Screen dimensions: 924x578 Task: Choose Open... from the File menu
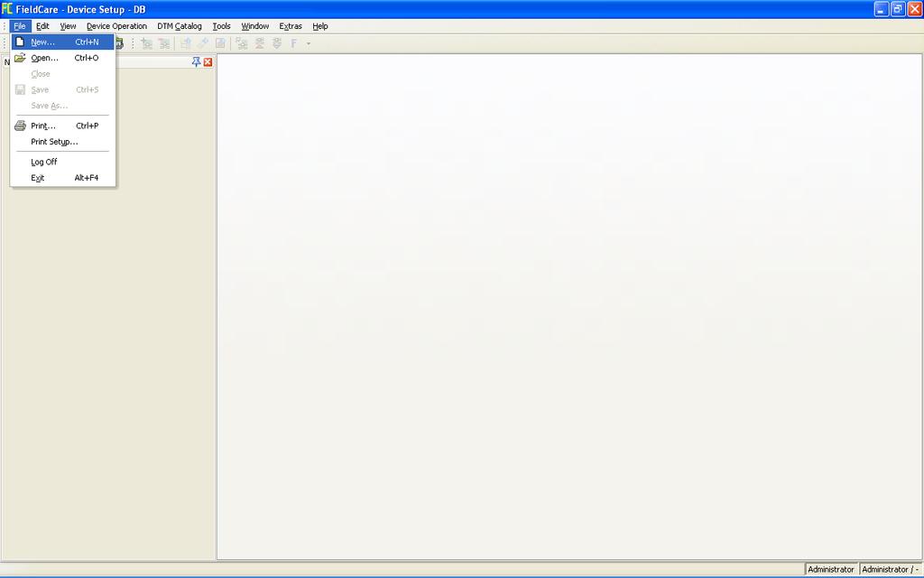point(62,58)
